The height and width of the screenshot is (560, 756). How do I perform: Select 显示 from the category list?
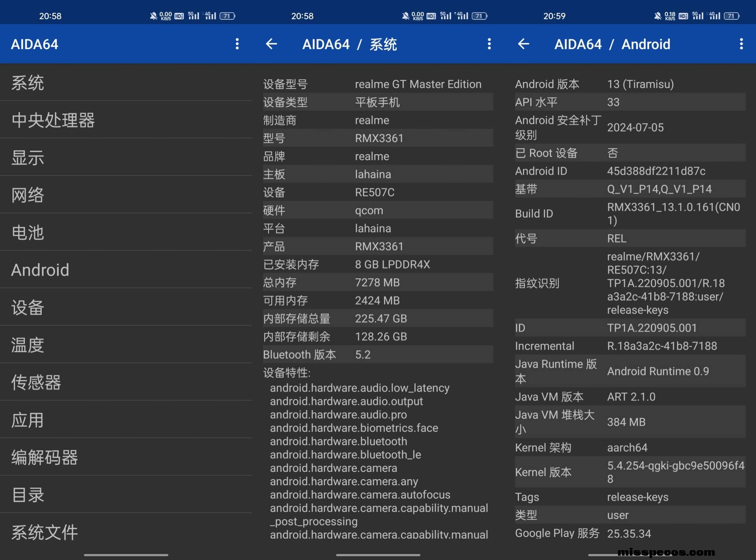[x=28, y=158]
